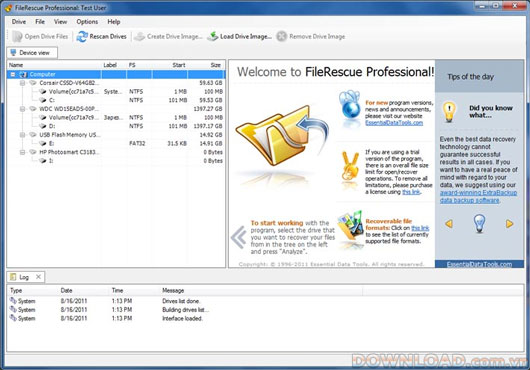Click the Create Drive Image icon
530x370 pixels.
(x=140, y=36)
